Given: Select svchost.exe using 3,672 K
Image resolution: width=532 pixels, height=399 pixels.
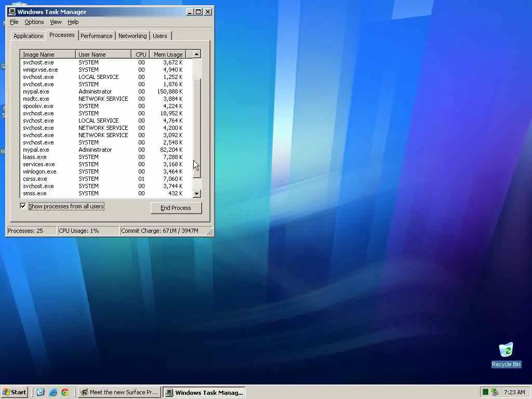Looking at the screenshot, I should click(106, 62).
